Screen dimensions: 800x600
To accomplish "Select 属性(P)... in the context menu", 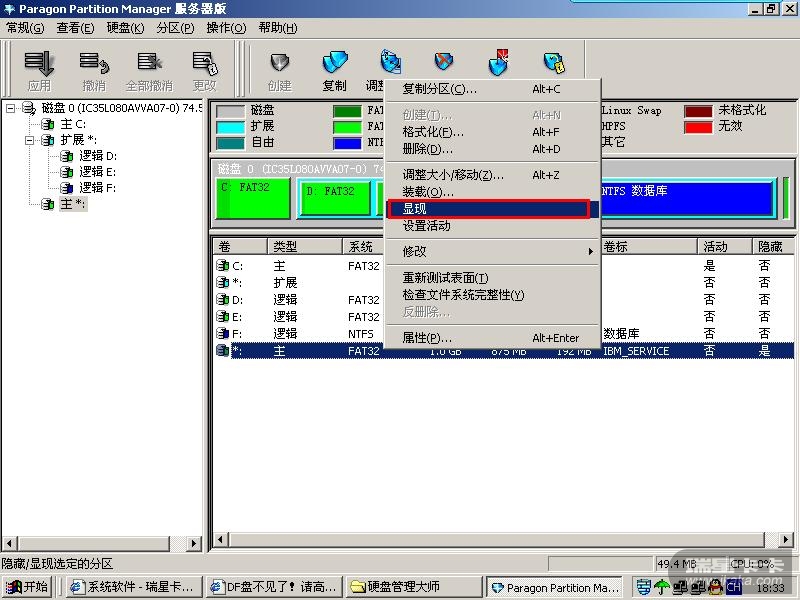I will pyautogui.click(x=427, y=338).
